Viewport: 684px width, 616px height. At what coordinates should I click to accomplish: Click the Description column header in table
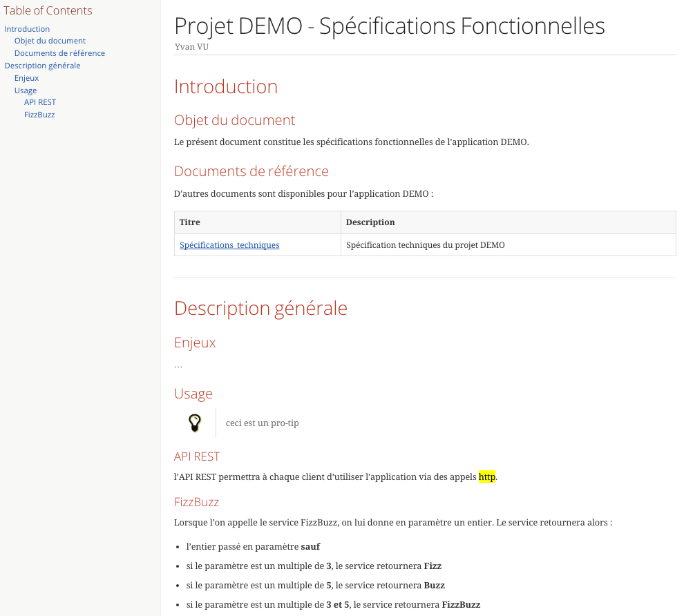tap(370, 222)
